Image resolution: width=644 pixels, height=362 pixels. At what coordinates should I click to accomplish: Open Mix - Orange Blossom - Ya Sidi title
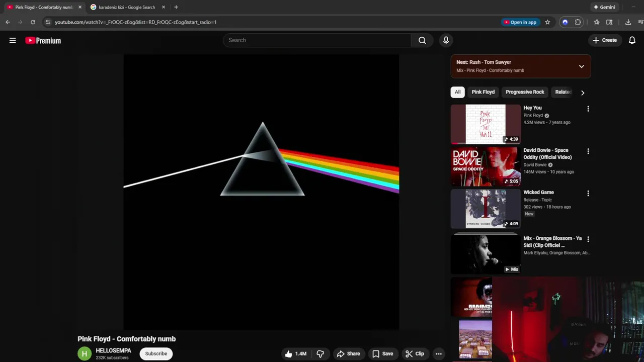552,242
